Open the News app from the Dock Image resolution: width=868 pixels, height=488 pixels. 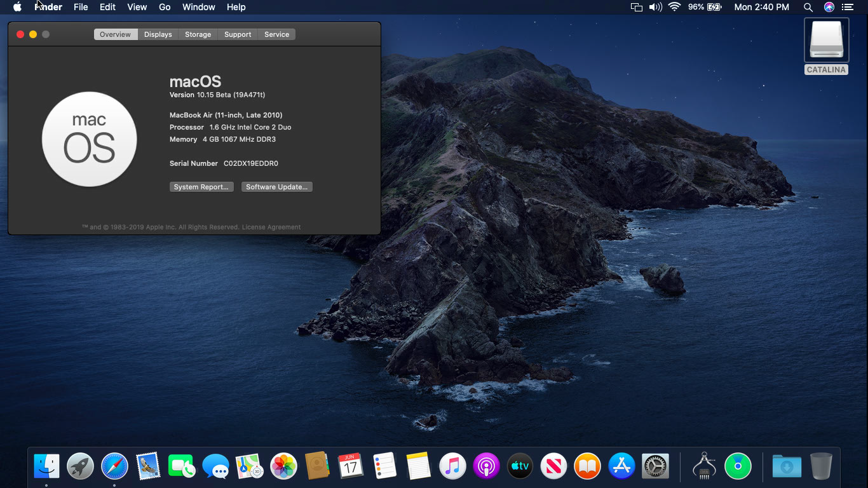pos(553,466)
